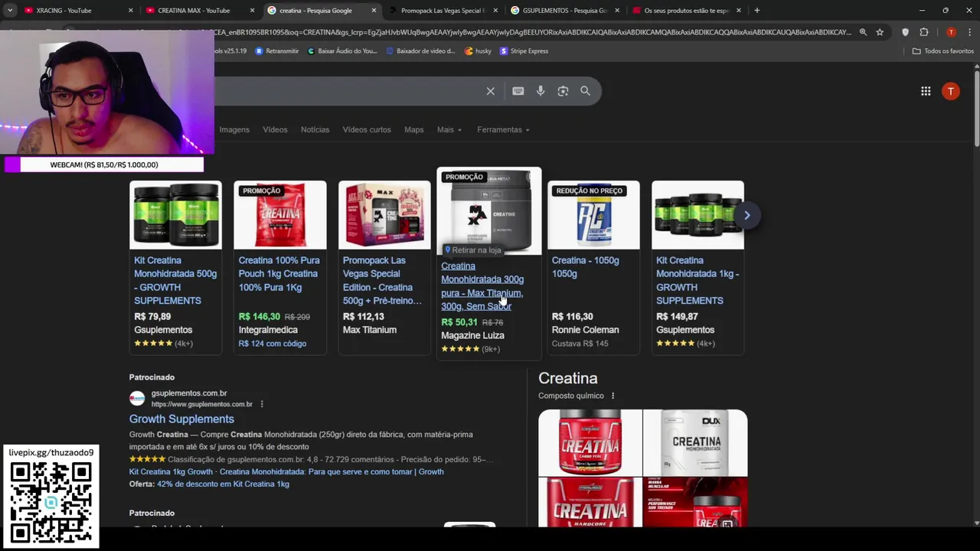Open the Chrome profile avatar in toolbar
Viewport: 980px width, 551px height.
(x=951, y=32)
